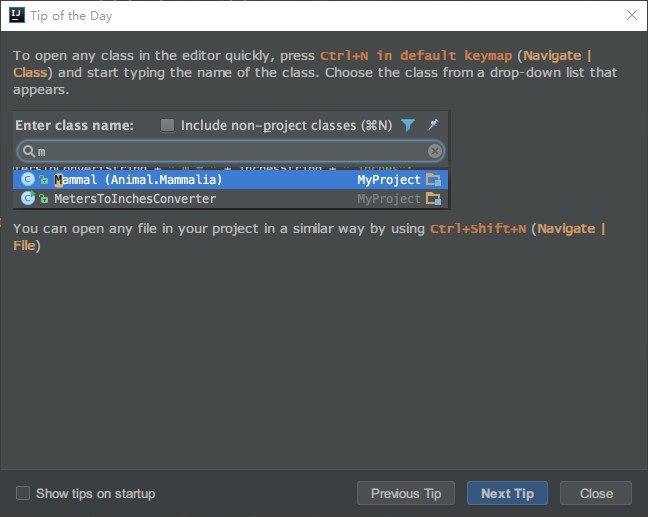Click module folder icon on MetersToInchesConverter row

coord(433,199)
